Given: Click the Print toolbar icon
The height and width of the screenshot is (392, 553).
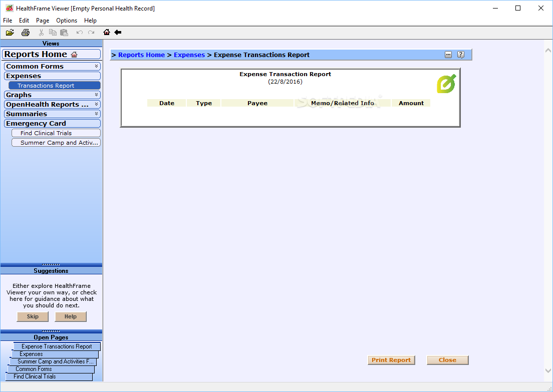Looking at the screenshot, I should pyautogui.click(x=26, y=33).
